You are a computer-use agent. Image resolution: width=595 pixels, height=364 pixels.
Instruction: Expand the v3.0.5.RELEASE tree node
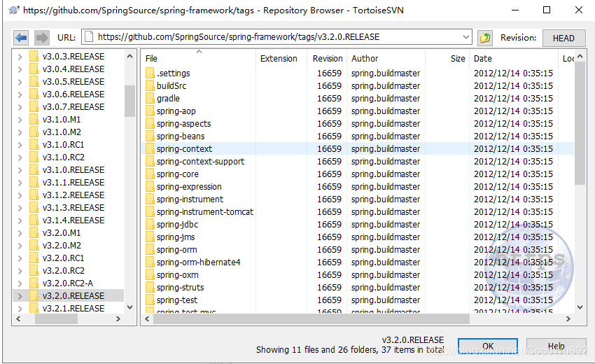(x=20, y=82)
